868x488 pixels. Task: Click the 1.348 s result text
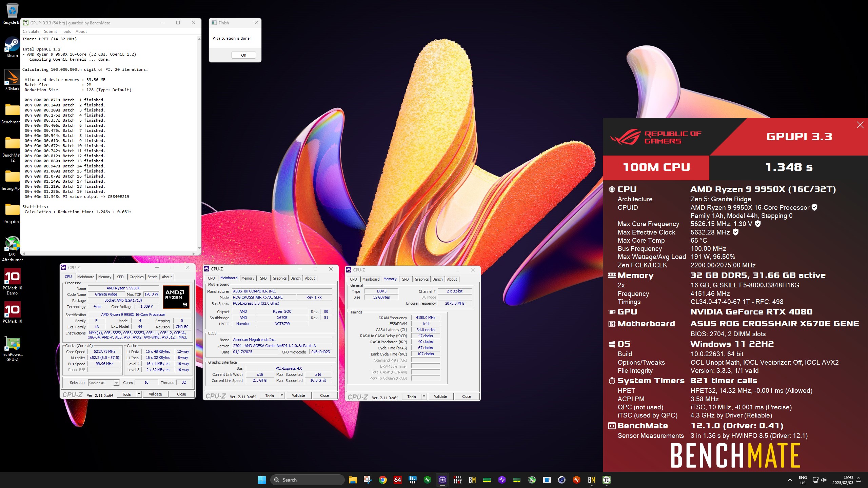(x=789, y=167)
